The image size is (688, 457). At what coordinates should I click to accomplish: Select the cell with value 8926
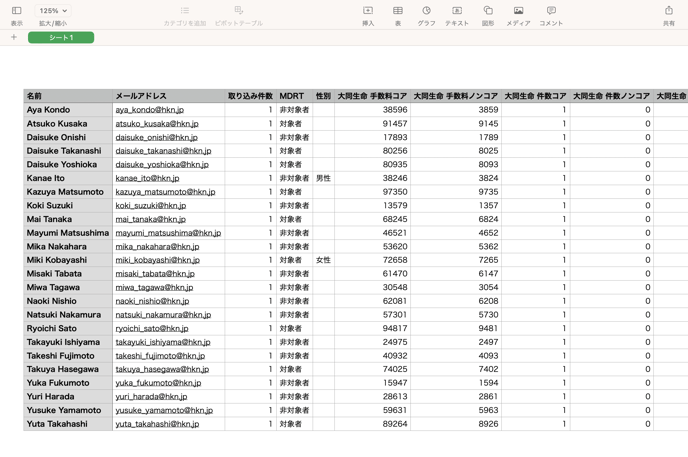point(456,424)
